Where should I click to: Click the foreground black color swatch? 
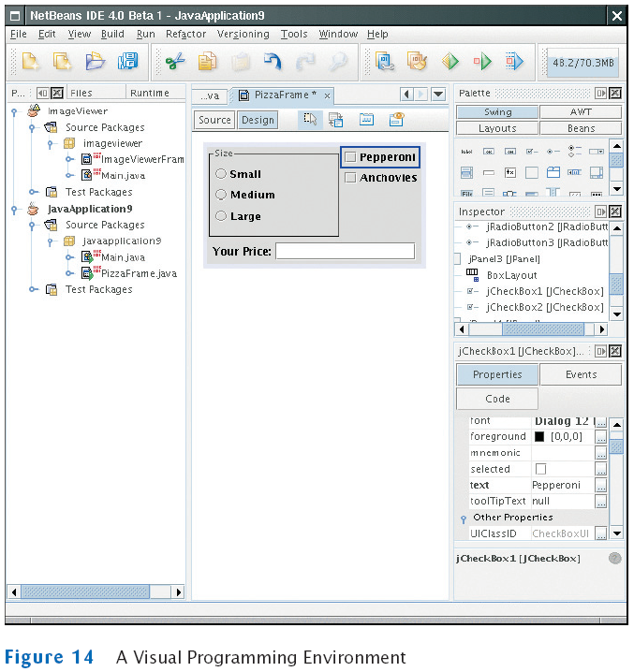click(538, 436)
